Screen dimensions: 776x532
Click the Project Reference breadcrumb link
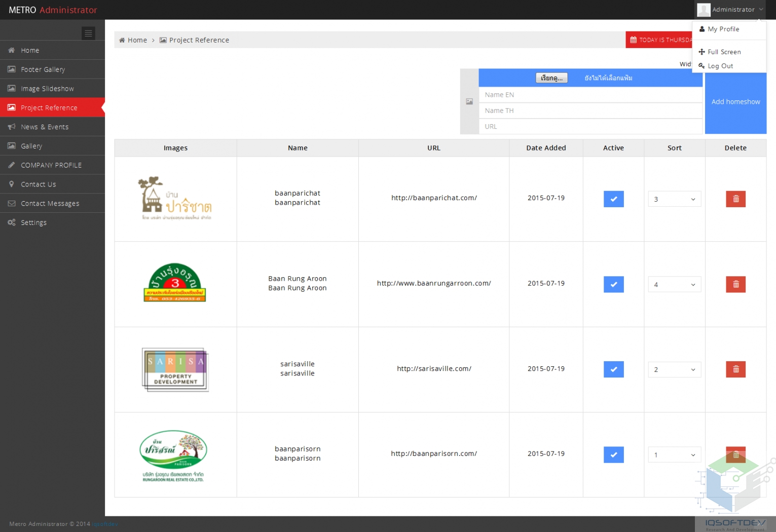click(x=199, y=40)
